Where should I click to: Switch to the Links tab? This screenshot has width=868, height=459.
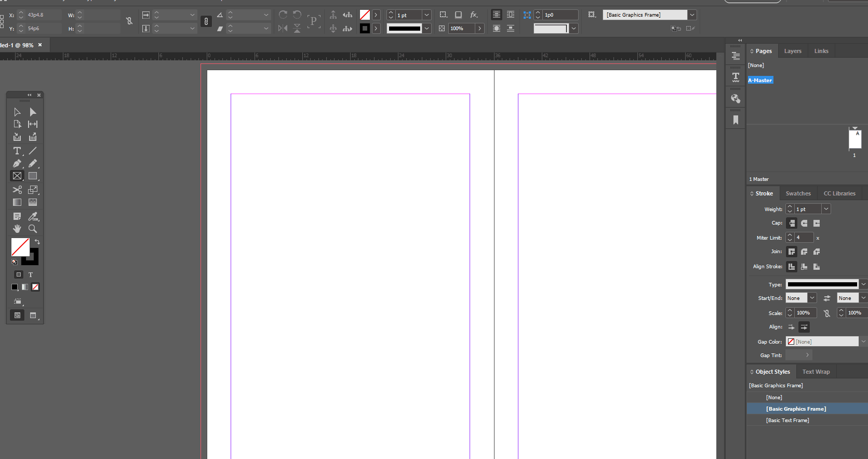pyautogui.click(x=821, y=51)
